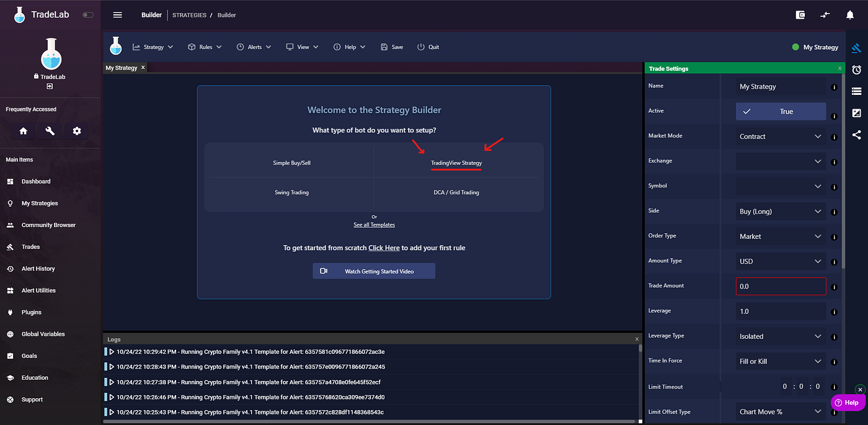868x425 pixels.
Task: Open the Alerts menu
Action: coord(254,47)
